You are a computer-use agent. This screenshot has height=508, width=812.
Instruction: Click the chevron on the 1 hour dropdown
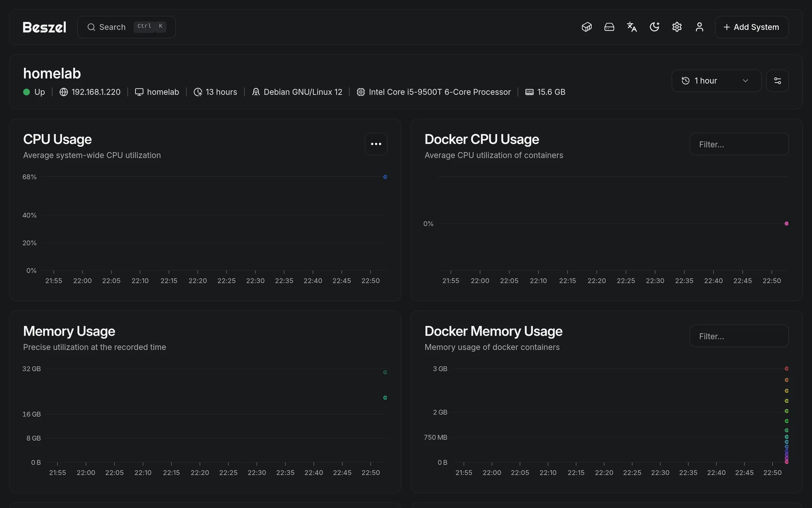745,81
